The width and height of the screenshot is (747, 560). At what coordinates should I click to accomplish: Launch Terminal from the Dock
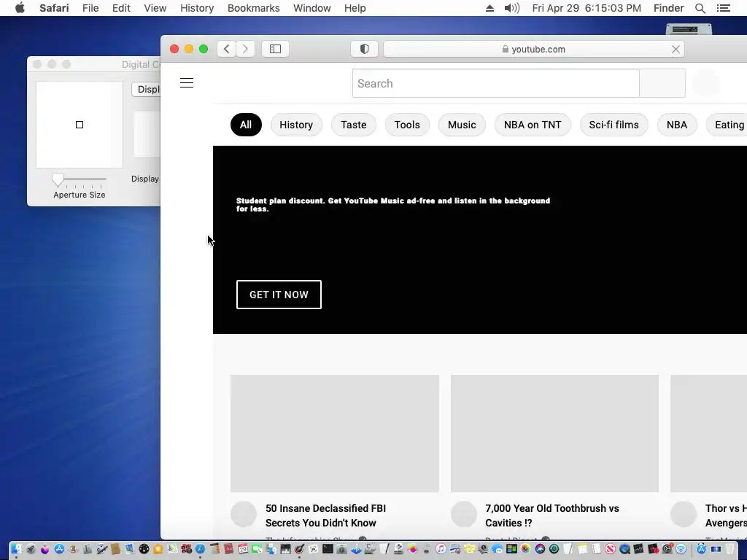[x=328, y=549]
